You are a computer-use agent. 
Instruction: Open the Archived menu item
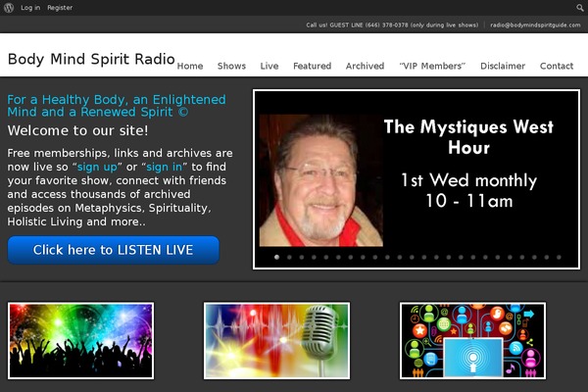coord(365,66)
